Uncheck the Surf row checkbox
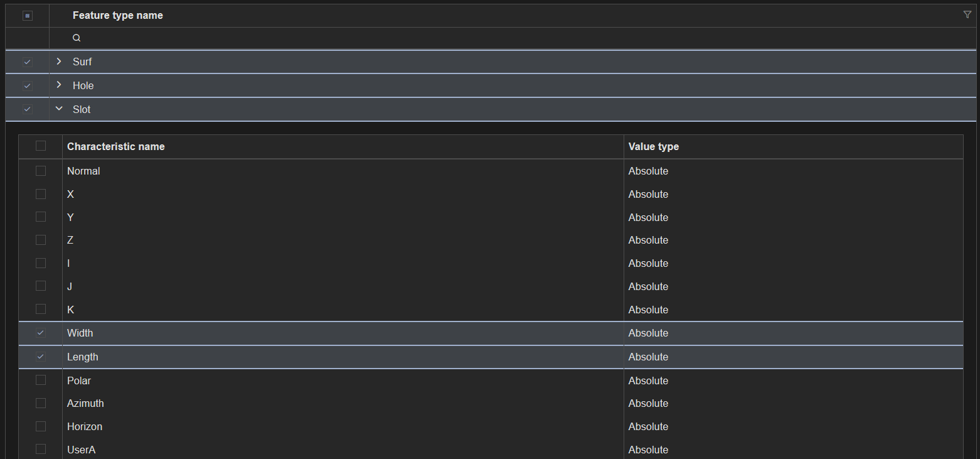The image size is (980, 459). [x=28, y=62]
